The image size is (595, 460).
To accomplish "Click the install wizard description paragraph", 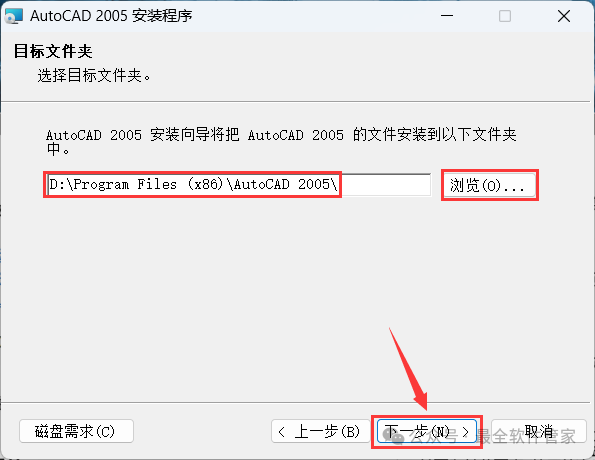I will click(281, 142).
